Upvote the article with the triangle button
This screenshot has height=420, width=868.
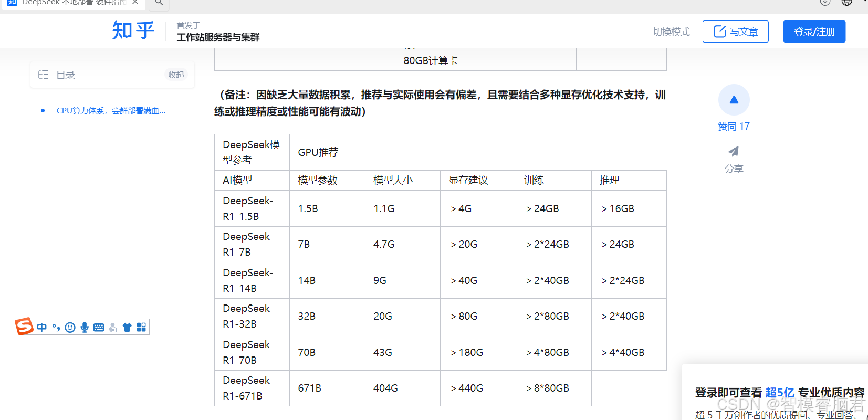tap(734, 100)
